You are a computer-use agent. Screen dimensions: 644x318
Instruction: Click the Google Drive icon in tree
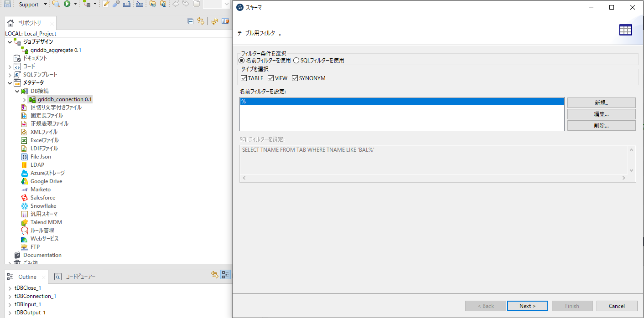[25, 181]
